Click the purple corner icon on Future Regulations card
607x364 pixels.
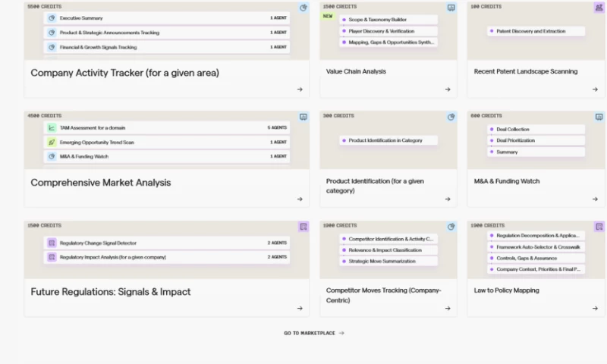click(x=303, y=226)
